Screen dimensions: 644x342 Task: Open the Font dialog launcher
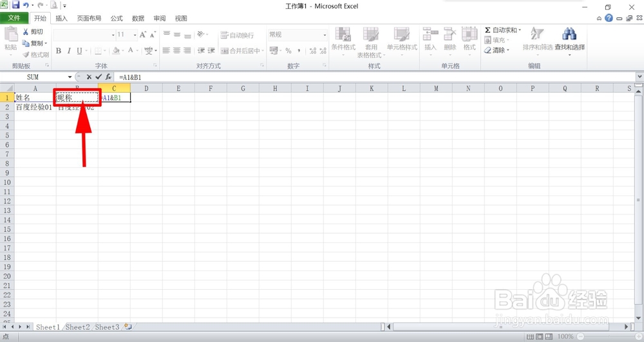(155, 65)
